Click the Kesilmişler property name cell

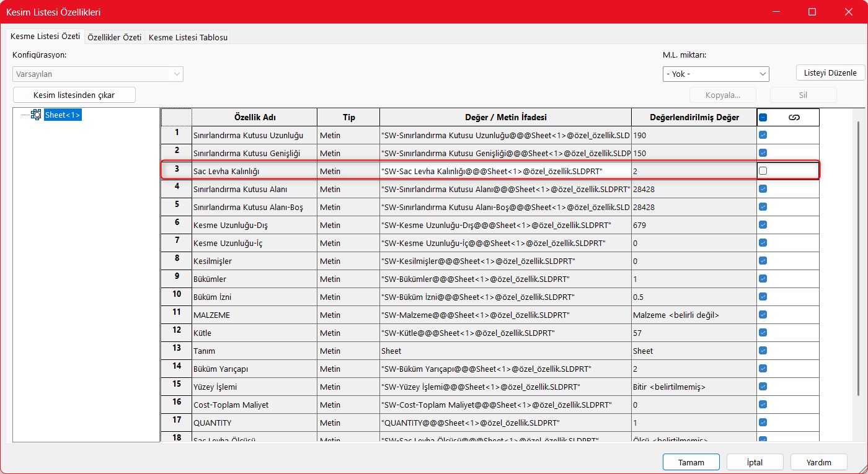(254, 261)
